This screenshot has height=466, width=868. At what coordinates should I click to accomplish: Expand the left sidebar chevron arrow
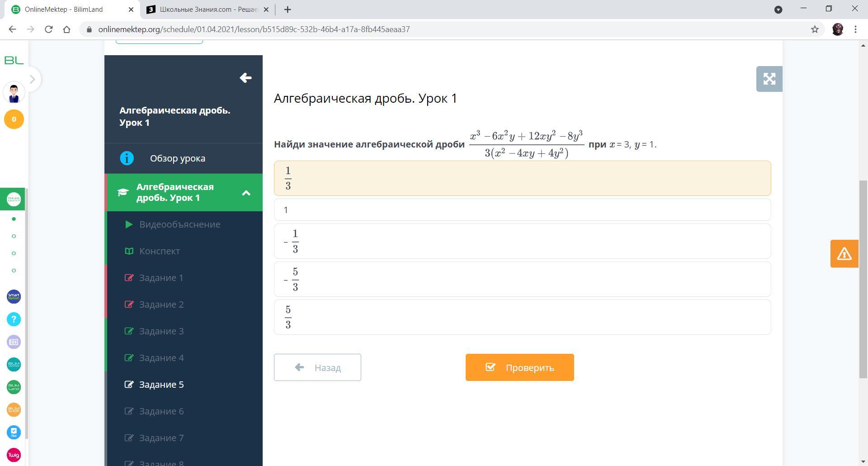[x=32, y=79]
